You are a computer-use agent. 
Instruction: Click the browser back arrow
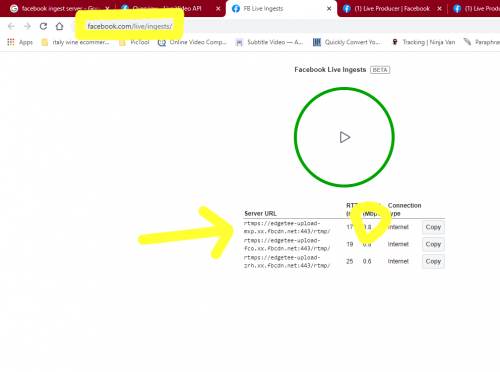tap(11, 26)
